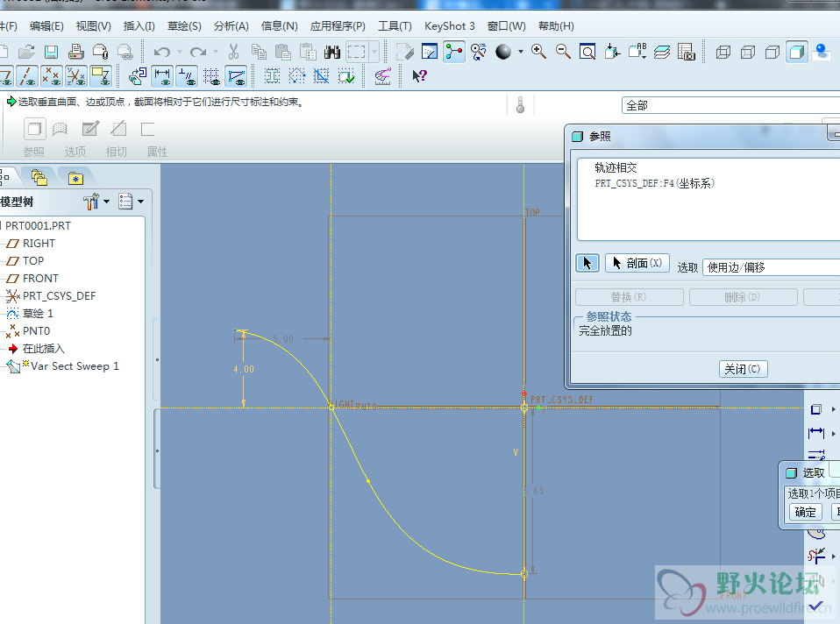Image resolution: width=840 pixels, height=624 pixels.
Task: Select 草绘 1 in the model tree
Action: (38, 313)
